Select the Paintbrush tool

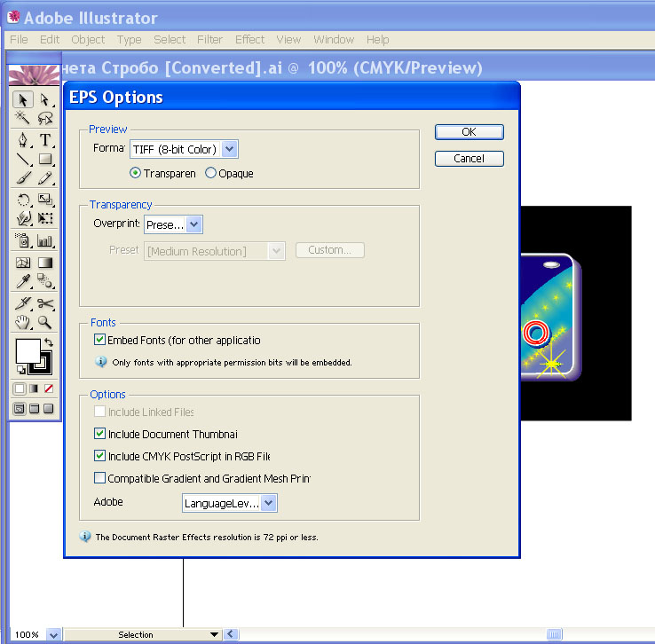click(22, 177)
